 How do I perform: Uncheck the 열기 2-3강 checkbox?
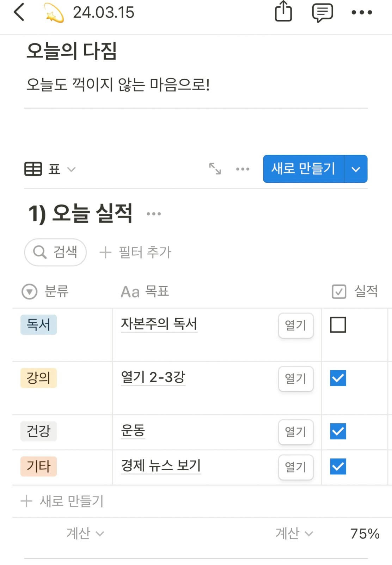[x=338, y=378]
